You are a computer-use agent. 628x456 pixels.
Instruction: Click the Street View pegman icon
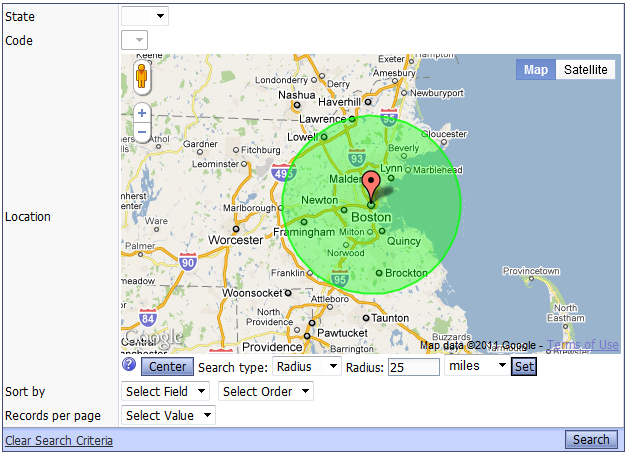[142, 77]
